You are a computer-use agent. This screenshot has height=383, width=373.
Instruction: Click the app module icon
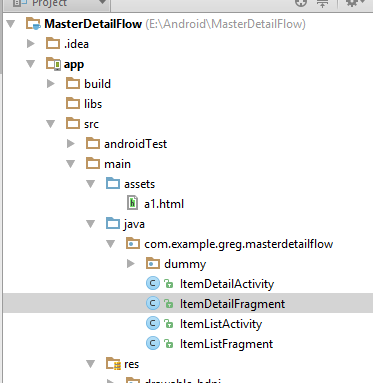tap(53, 64)
